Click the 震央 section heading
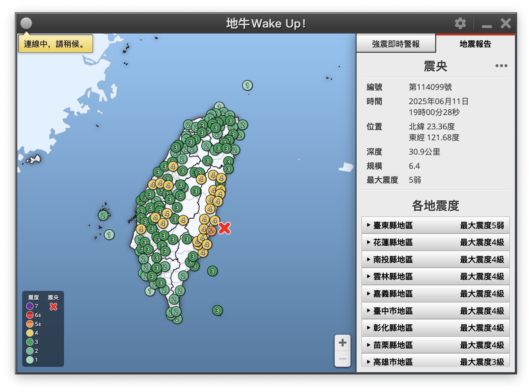532x392 pixels. [x=435, y=66]
